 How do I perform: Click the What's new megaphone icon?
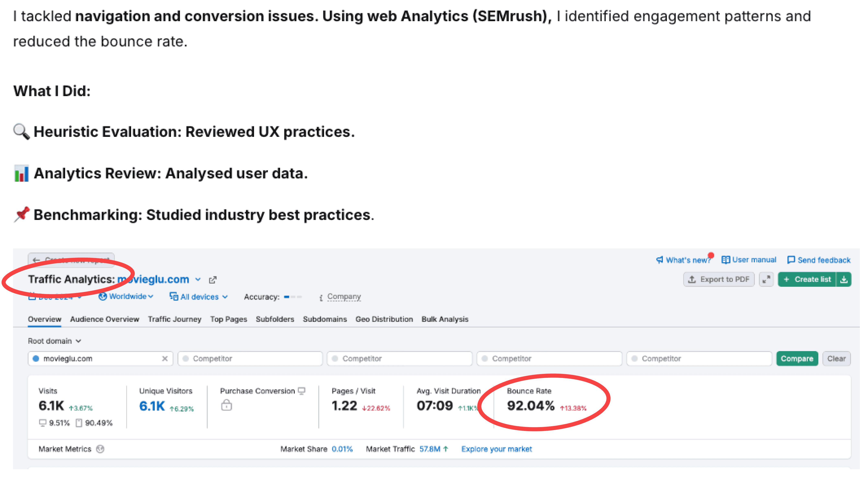pos(659,260)
